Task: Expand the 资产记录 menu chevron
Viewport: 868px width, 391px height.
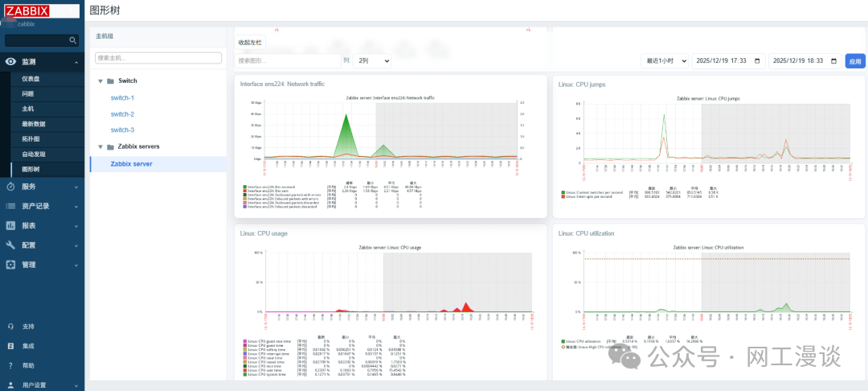Action: tap(76, 207)
